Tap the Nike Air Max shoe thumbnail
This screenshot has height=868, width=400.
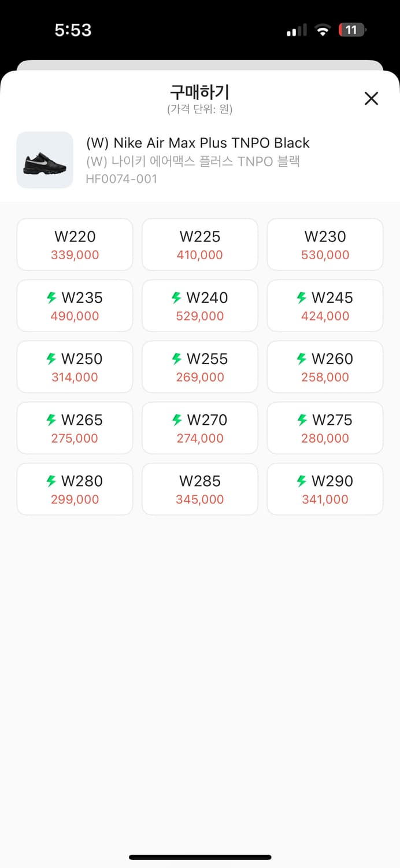click(45, 160)
